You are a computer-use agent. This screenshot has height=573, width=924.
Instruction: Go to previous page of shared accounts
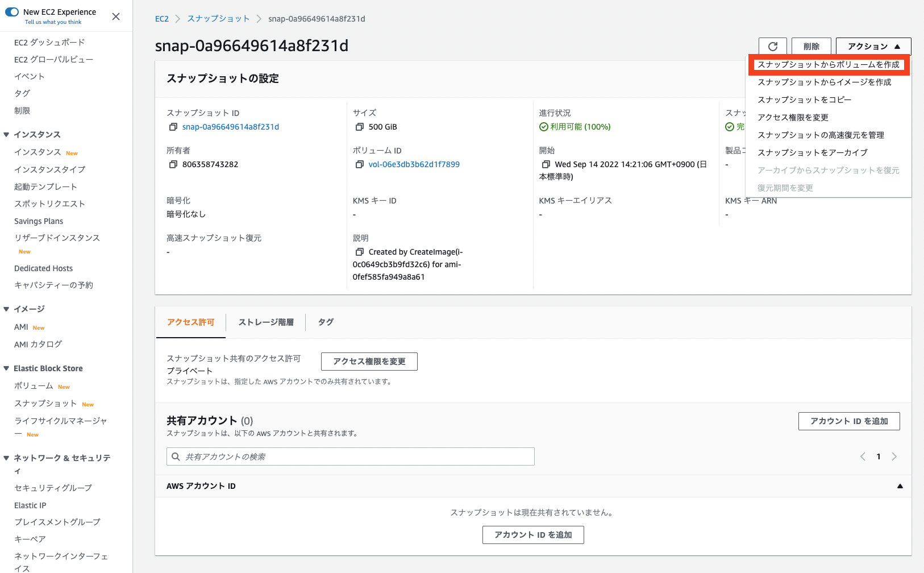[863, 456]
